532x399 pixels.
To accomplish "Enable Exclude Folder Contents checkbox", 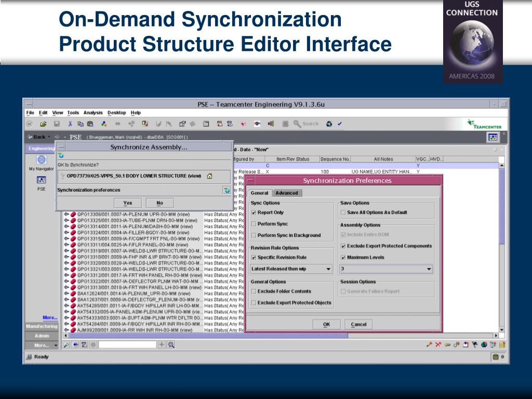I will point(254,291).
